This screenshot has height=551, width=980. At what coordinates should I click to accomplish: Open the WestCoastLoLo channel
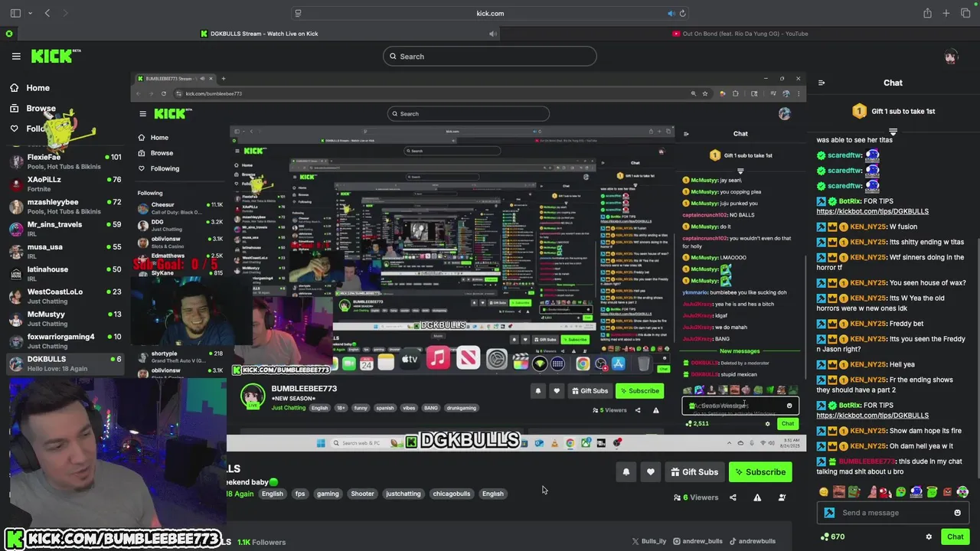point(65,296)
